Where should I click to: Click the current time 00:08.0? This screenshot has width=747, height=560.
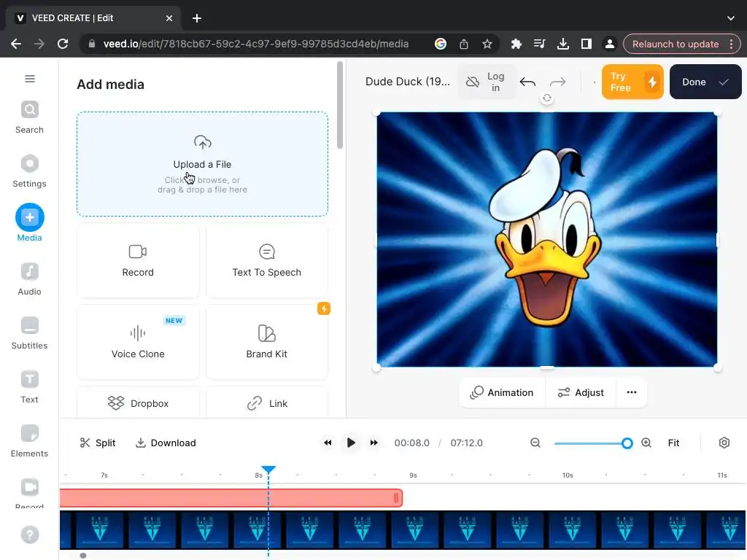(411, 443)
